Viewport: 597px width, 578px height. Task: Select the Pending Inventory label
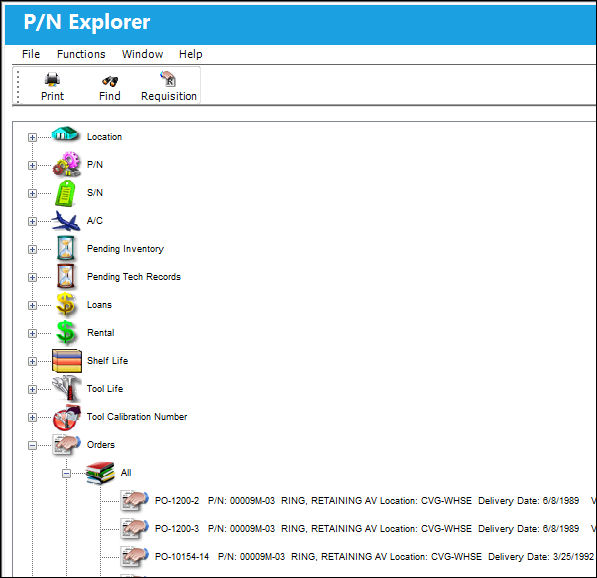pyautogui.click(x=125, y=249)
